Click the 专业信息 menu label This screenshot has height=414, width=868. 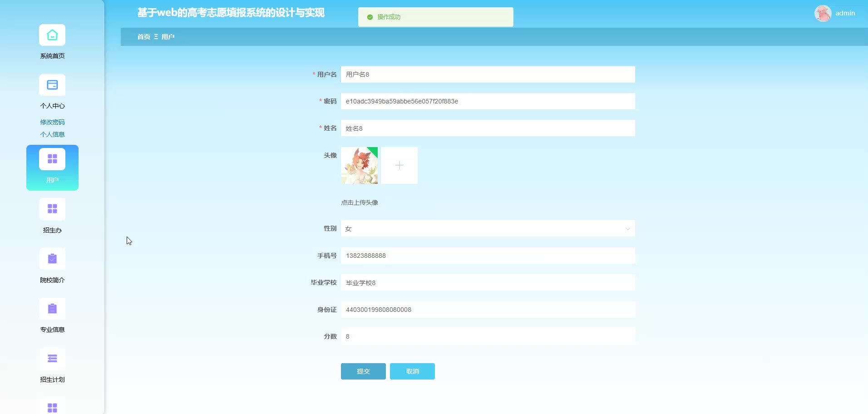52,330
